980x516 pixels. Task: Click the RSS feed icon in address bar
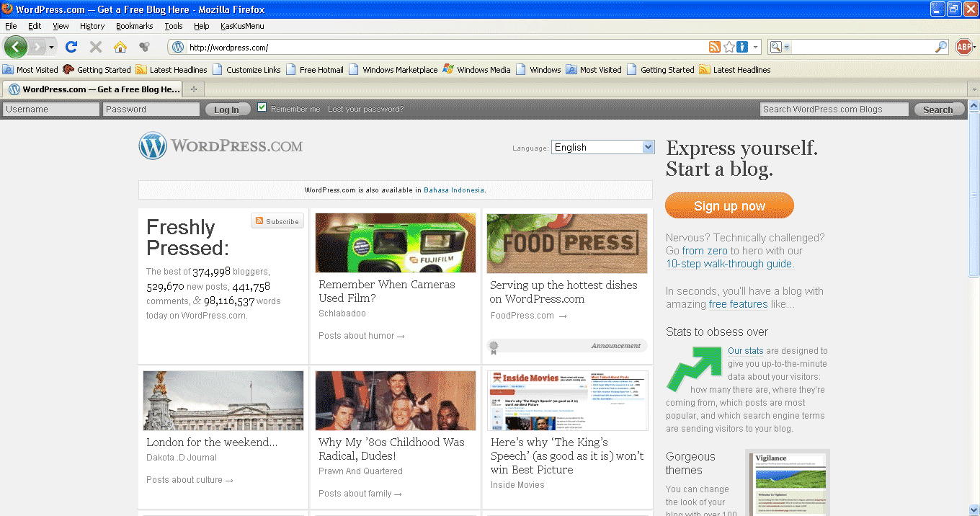(714, 47)
